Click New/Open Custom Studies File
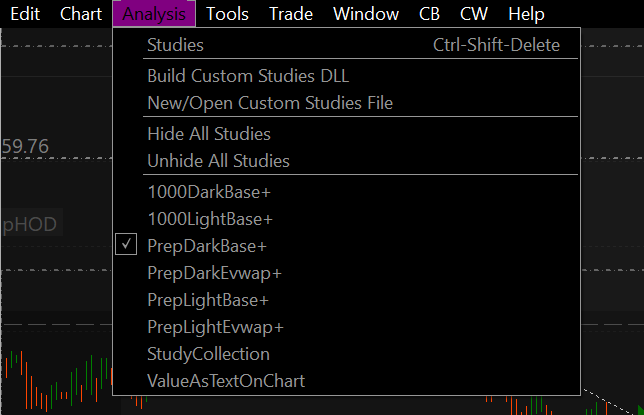 click(x=270, y=103)
